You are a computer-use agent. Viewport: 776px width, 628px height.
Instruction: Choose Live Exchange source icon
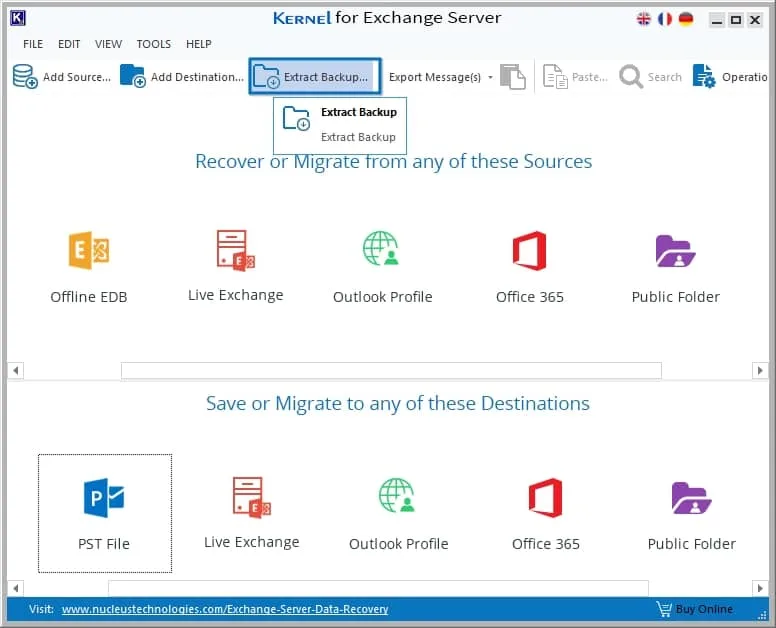coord(236,266)
